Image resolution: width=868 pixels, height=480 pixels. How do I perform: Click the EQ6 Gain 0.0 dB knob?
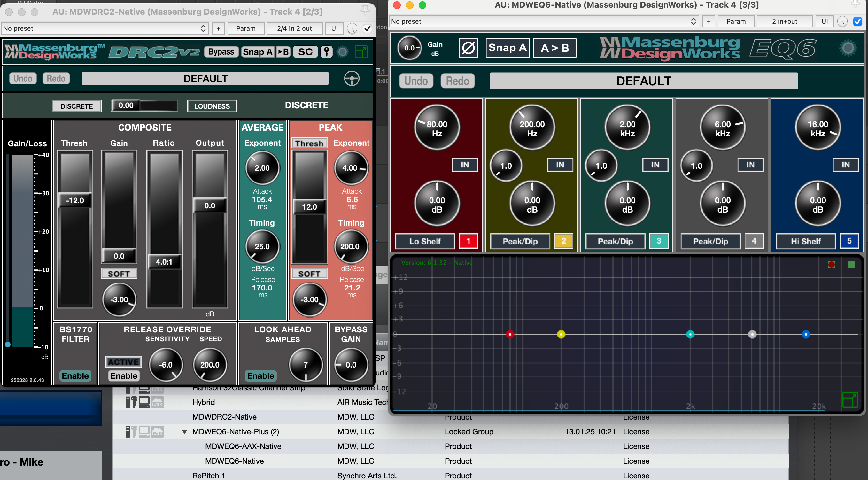(x=409, y=48)
